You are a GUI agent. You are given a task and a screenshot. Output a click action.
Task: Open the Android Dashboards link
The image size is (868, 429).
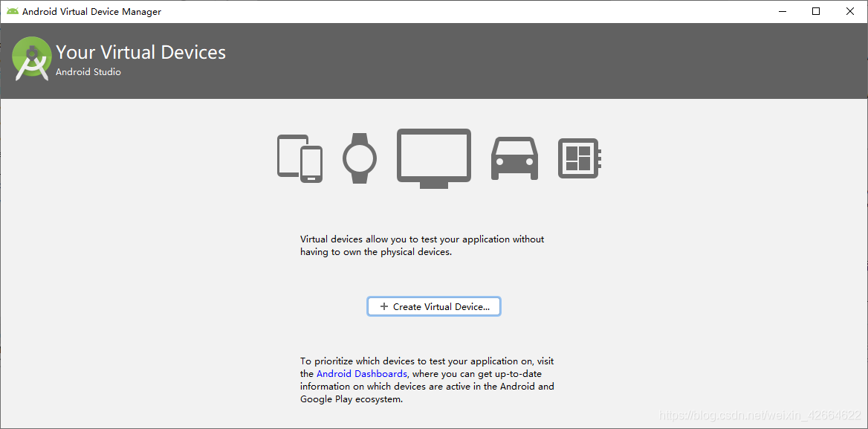click(362, 374)
